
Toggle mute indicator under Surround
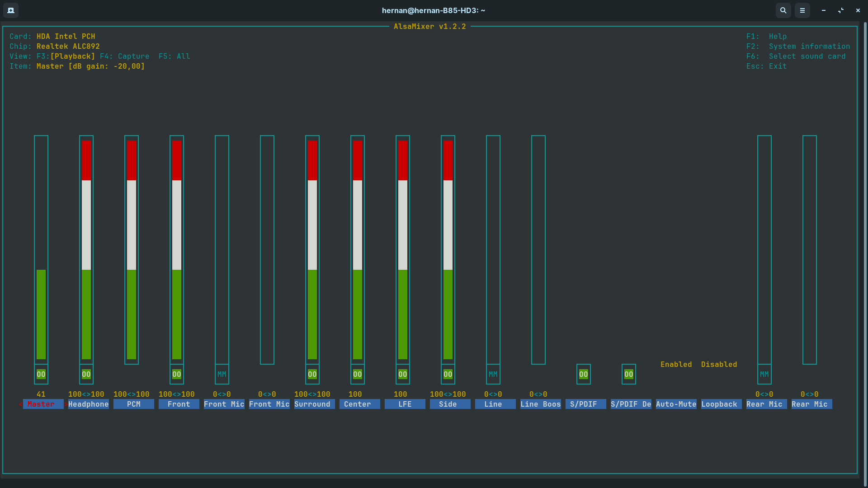click(312, 374)
